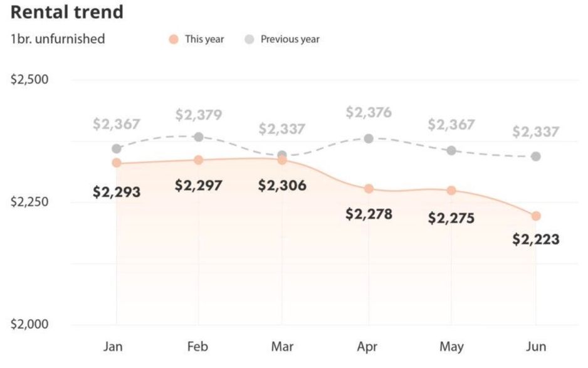The image size is (588, 368).
Task: Click the January previous-year gray point
Action: (117, 149)
